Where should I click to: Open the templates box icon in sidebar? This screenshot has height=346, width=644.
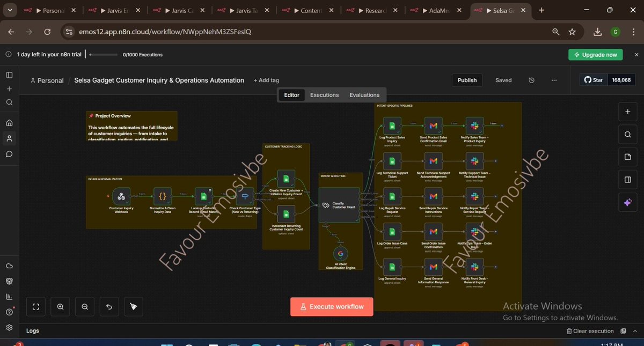(x=9, y=281)
